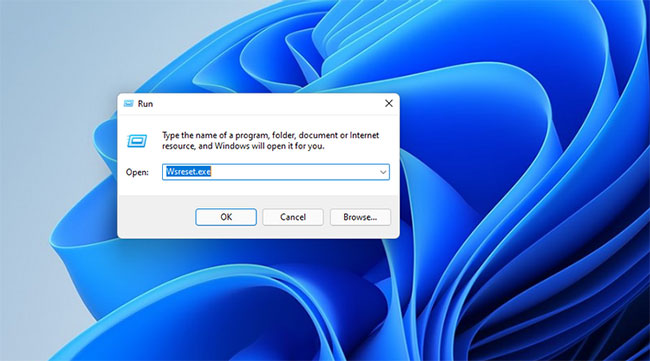Click the highlighted Wsreset.exe text

pyautogui.click(x=189, y=172)
